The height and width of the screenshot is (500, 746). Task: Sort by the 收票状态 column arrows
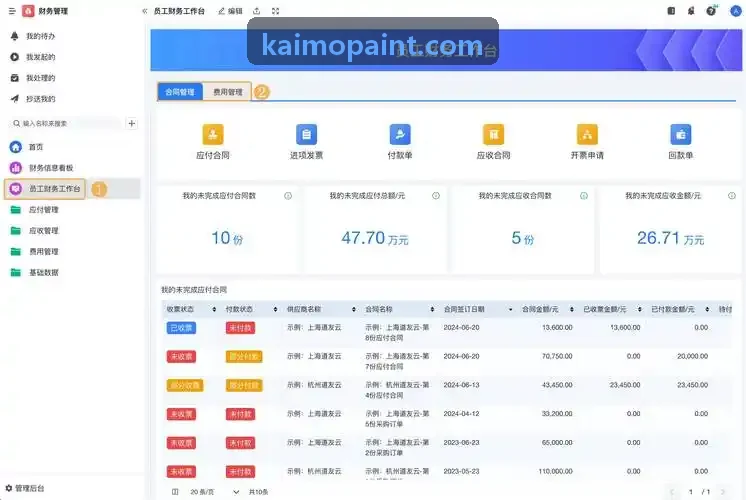pyautogui.click(x=214, y=309)
